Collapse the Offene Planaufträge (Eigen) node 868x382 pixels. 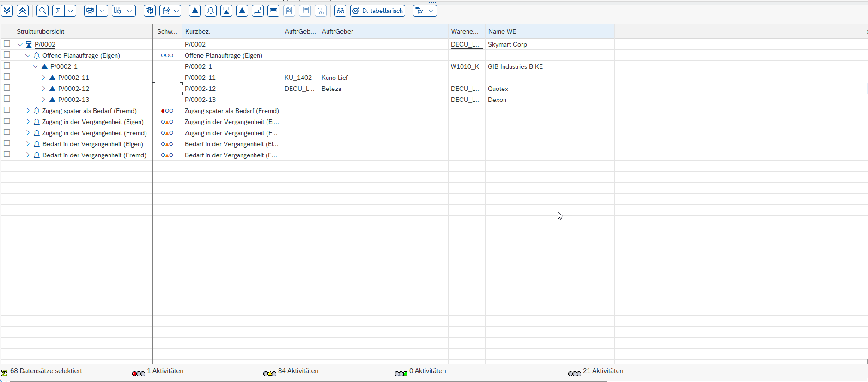28,55
